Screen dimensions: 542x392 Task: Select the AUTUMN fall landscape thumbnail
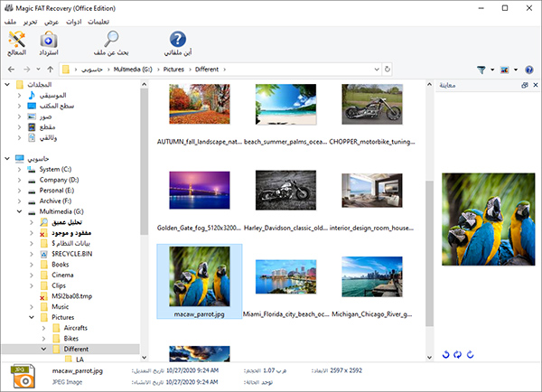tap(200, 104)
